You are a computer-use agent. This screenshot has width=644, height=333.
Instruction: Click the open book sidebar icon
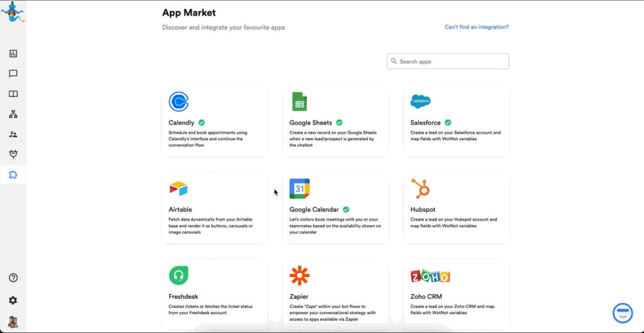13,94
